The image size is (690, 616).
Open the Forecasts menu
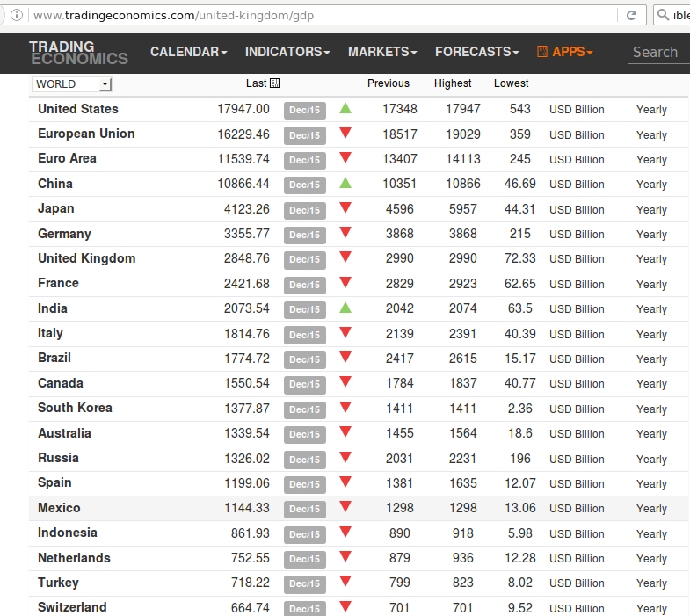click(476, 52)
